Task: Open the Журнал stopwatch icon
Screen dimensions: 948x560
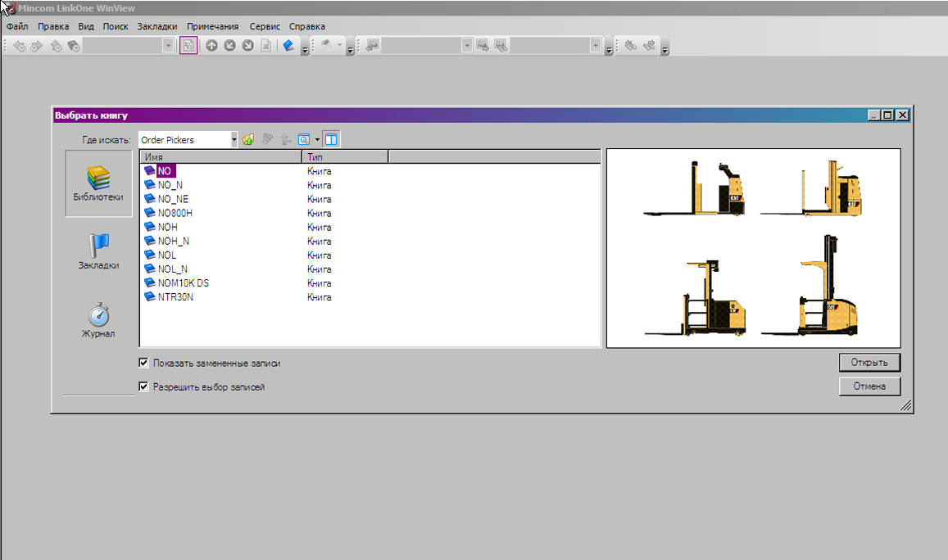Action: pyautogui.click(x=98, y=319)
